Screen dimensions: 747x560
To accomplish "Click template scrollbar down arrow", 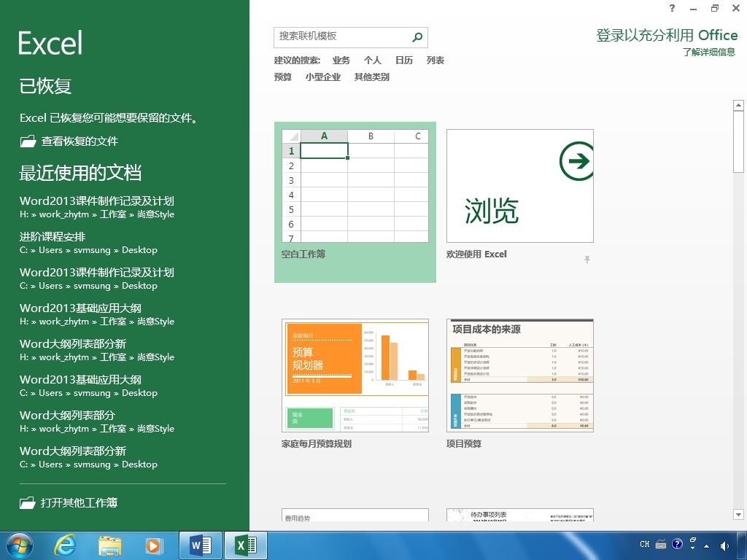I will [738, 514].
